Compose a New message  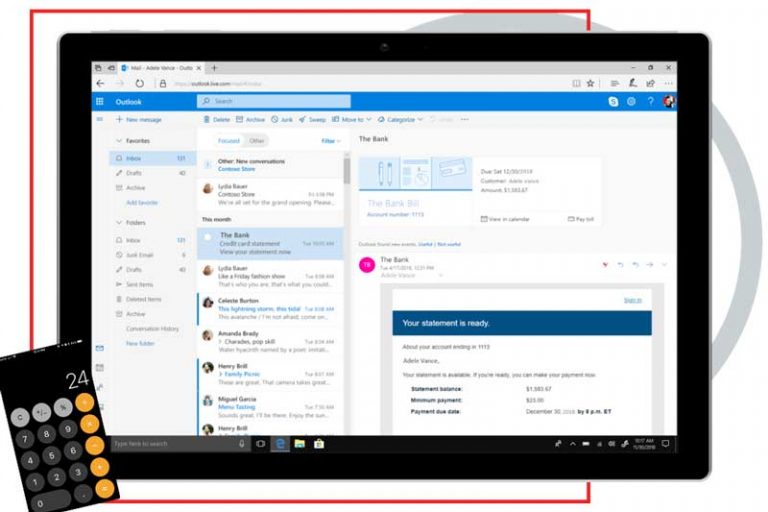click(139, 120)
